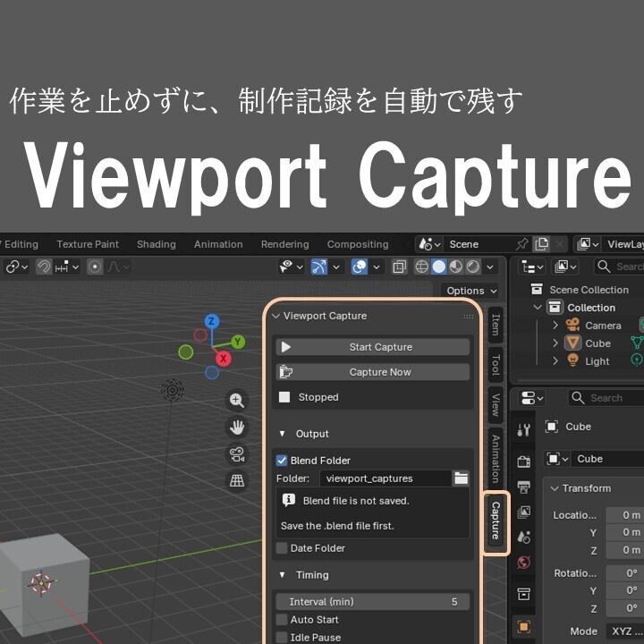Open the Tool sidebar tab
Viewport: 644px width, 644px height.
496,365
